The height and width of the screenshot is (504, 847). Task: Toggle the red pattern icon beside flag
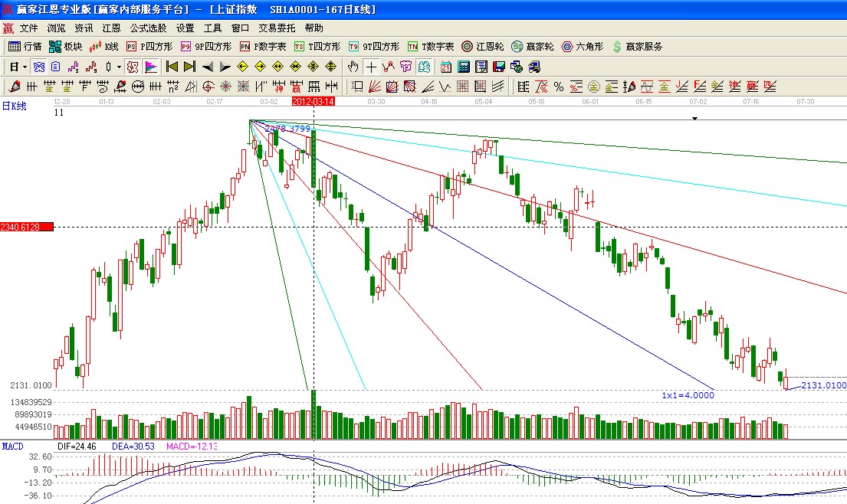pos(133,67)
